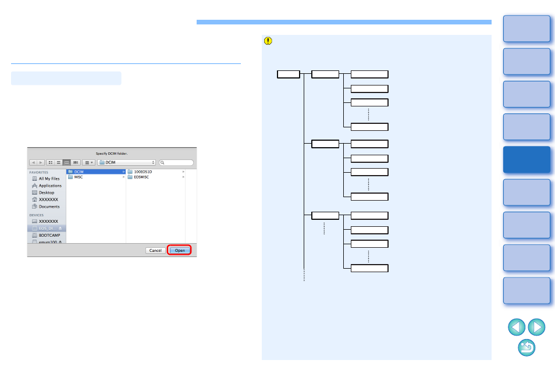Eject the EOS_DI... card

[60, 228]
